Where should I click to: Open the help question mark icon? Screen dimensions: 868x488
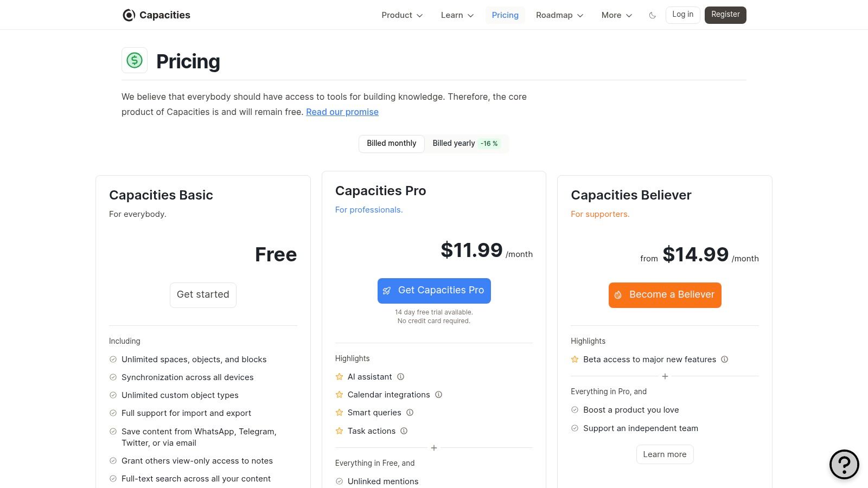(x=844, y=464)
